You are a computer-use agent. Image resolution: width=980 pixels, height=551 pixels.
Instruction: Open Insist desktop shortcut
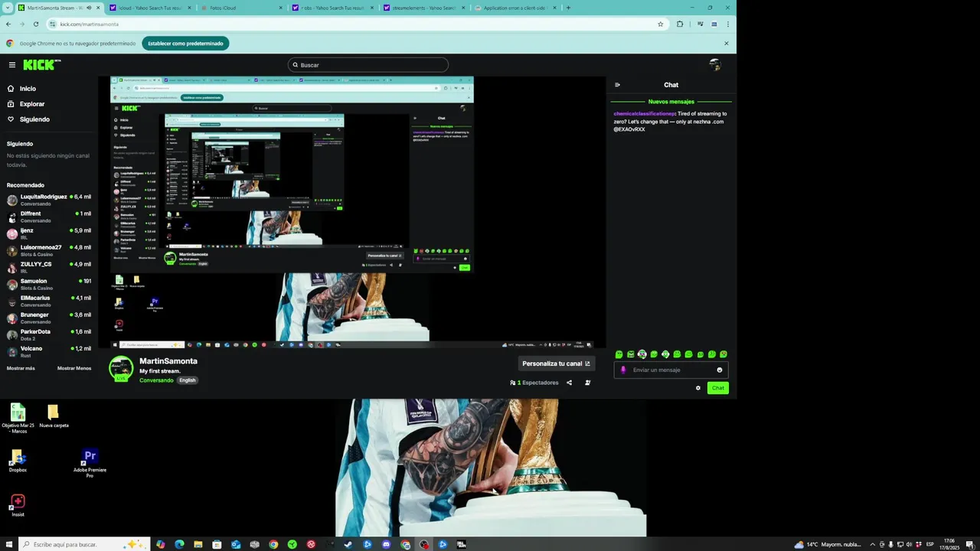(x=18, y=506)
